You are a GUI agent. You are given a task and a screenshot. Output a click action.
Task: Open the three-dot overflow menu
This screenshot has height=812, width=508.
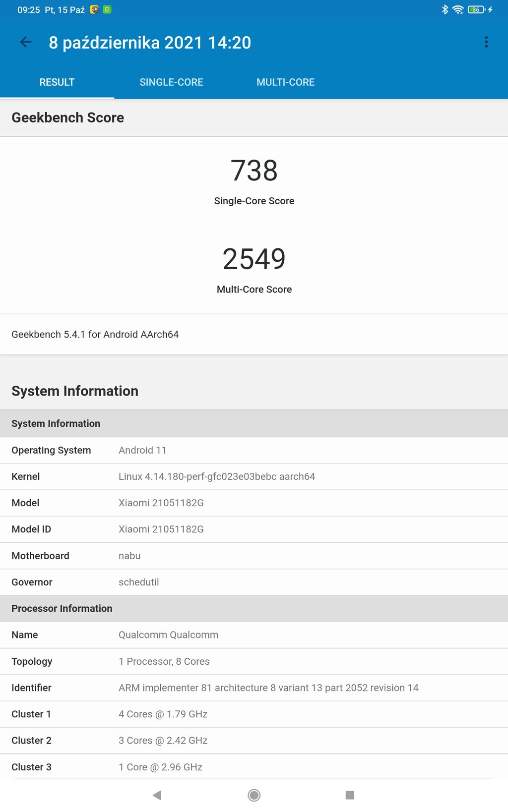tap(486, 42)
